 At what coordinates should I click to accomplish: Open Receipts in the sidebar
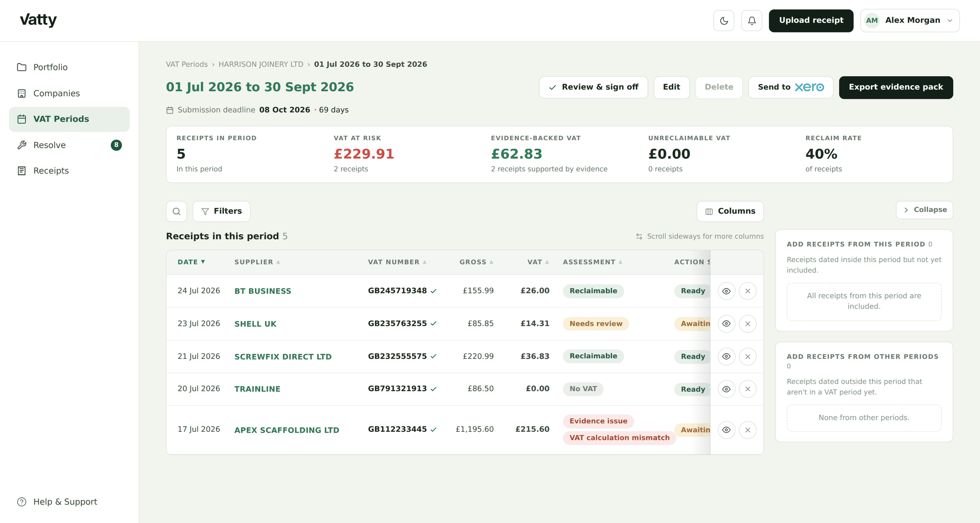pos(69,171)
